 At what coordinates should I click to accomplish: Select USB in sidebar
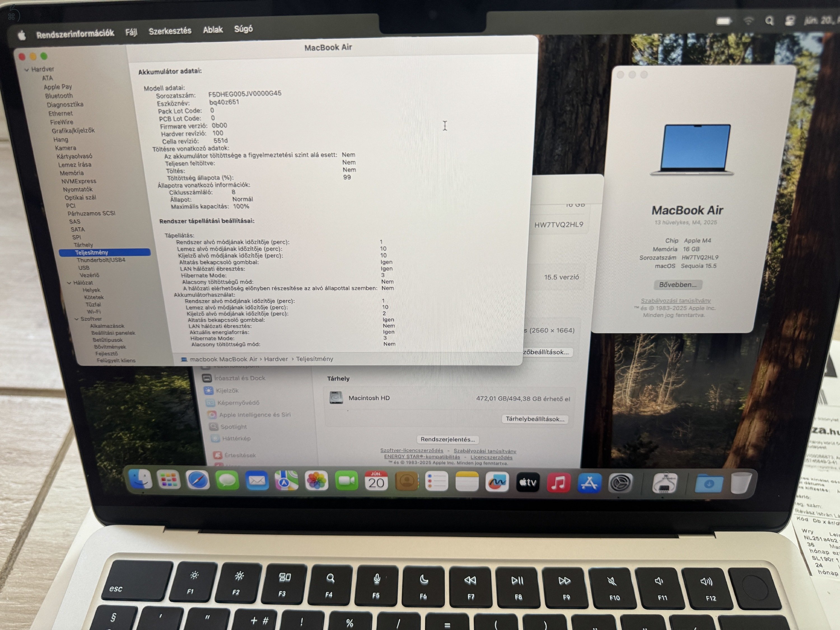coord(83,268)
